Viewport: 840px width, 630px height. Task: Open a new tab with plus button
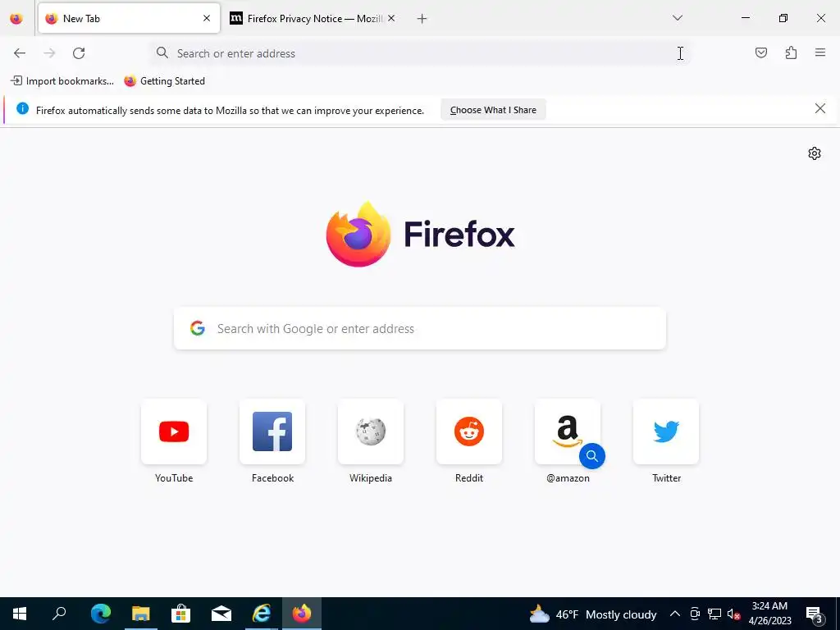(422, 19)
